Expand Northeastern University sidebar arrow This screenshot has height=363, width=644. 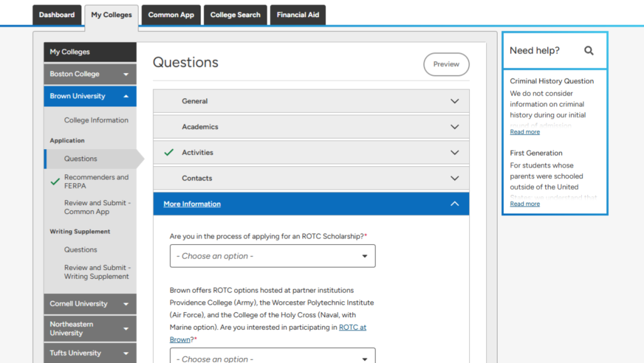(x=126, y=328)
